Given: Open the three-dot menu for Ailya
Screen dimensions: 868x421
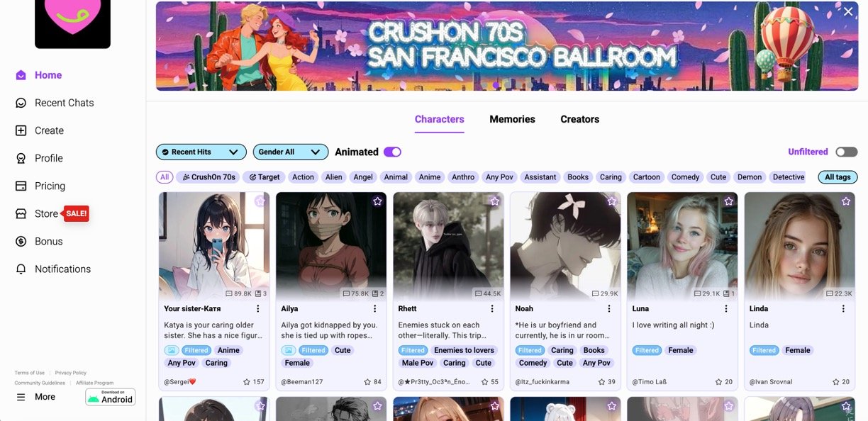Looking at the screenshot, I should [375, 309].
